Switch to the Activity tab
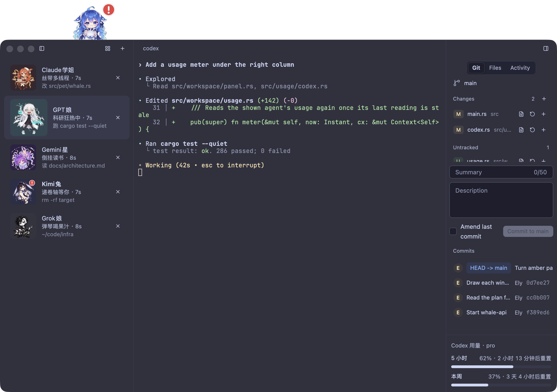The image size is (557, 392). (520, 68)
